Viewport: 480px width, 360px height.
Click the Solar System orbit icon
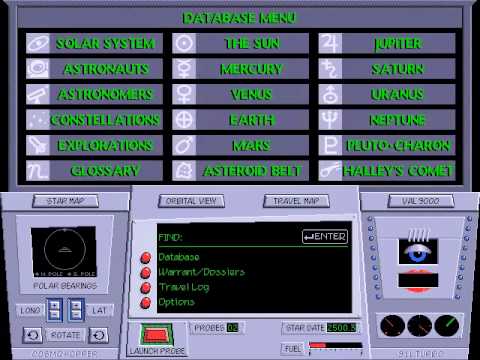coord(38,43)
